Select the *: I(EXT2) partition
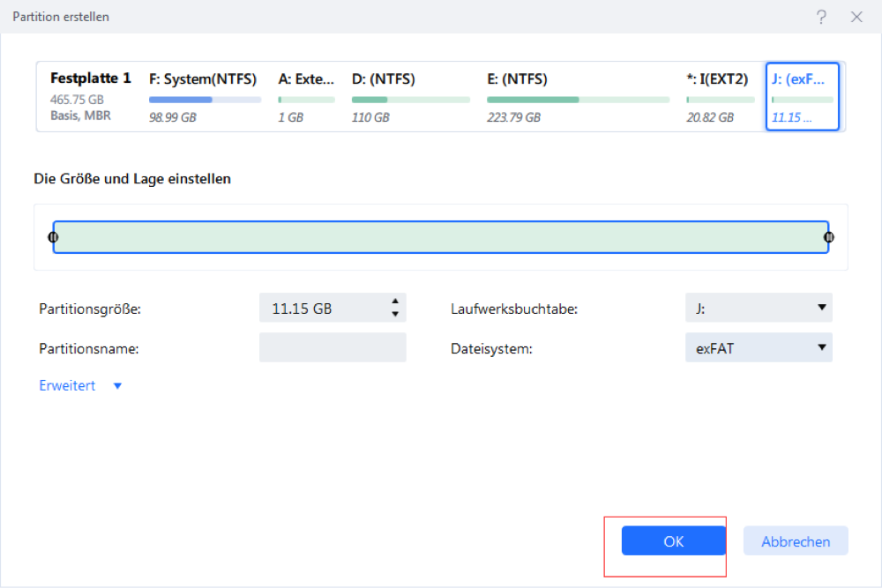Screen dimensions: 882x588 coord(721,97)
